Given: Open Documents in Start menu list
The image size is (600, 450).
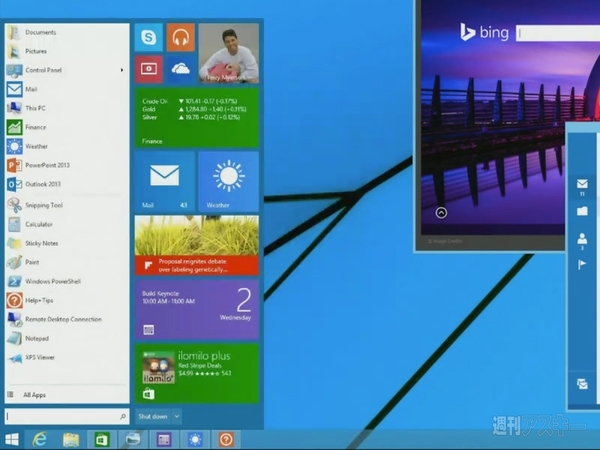Looking at the screenshot, I should point(67,33).
